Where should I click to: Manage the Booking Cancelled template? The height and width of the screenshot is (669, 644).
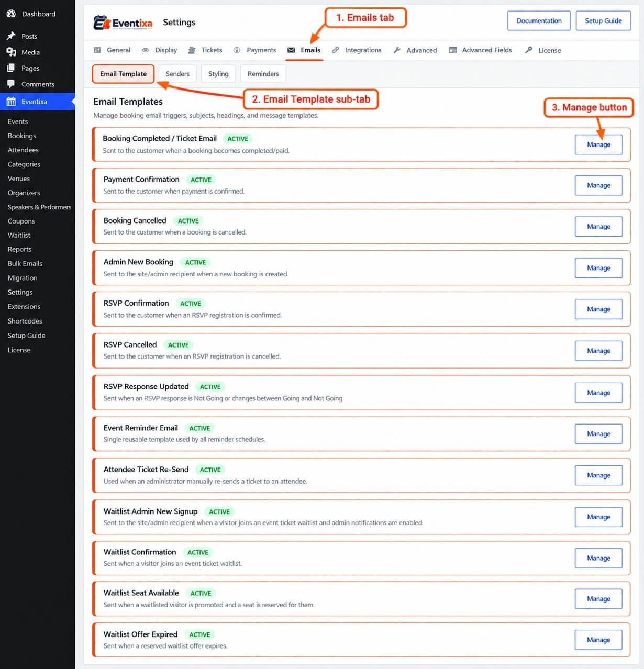pos(598,227)
